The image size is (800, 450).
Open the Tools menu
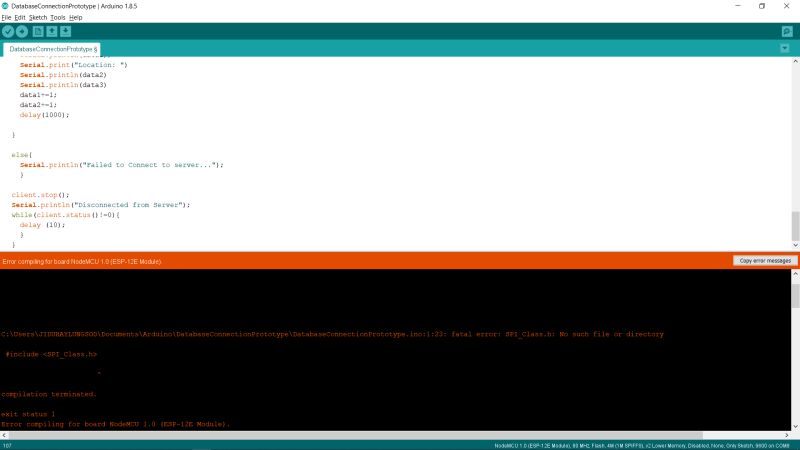pyautogui.click(x=58, y=17)
